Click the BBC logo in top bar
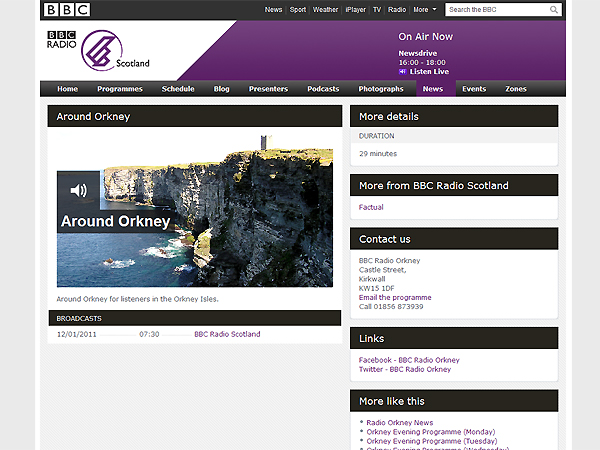The width and height of the screenshot is (600, 450). pyautogui.click(x=67, y=10)
